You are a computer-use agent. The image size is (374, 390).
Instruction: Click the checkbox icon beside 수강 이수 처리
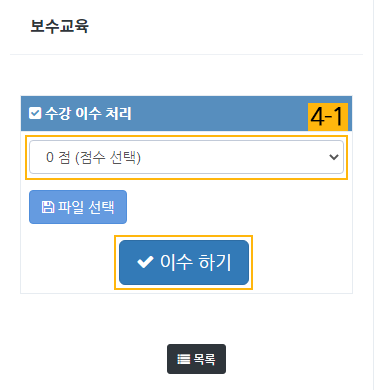(x=35, y=113)
